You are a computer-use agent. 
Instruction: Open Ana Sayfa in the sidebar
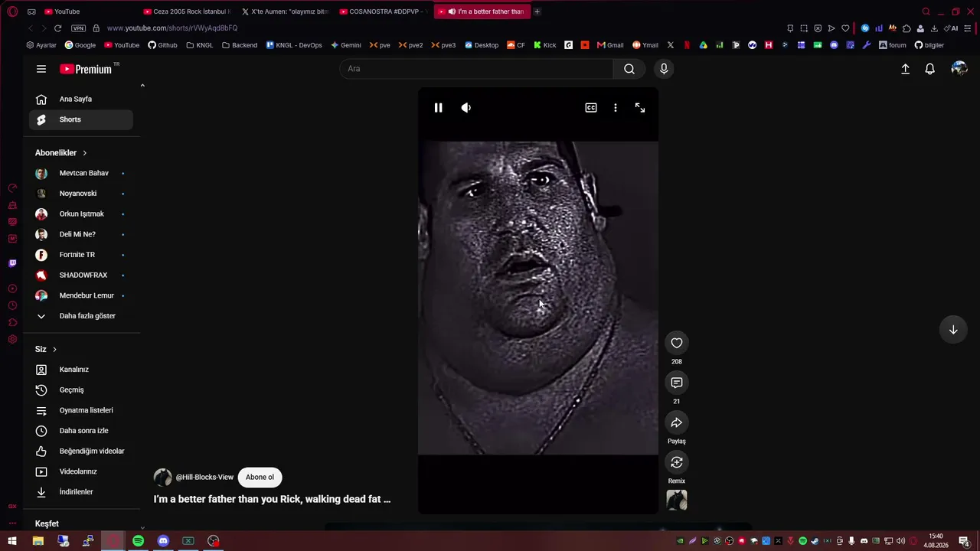point(81,99)
